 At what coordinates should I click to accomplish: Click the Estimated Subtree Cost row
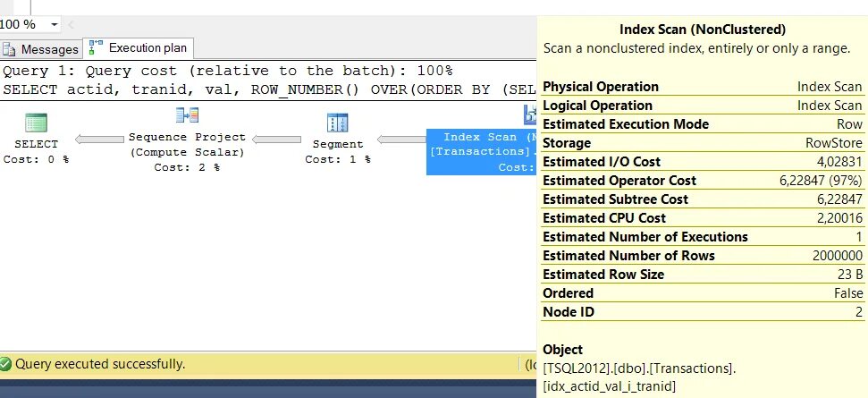(x=702, y=199)
